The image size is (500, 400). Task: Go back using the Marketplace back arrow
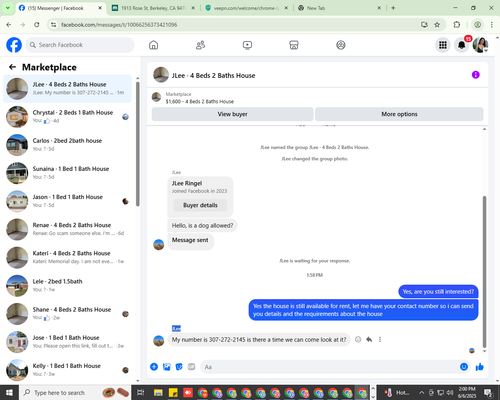(13, 67)
